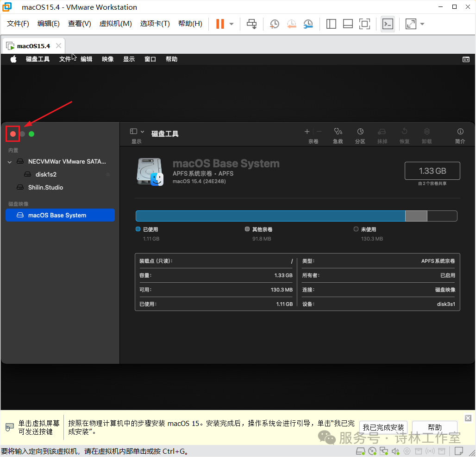The width and height of the screenshot is (476, 457).
Task: Open the 选项卡(T) menu
Action: [155, 23]
